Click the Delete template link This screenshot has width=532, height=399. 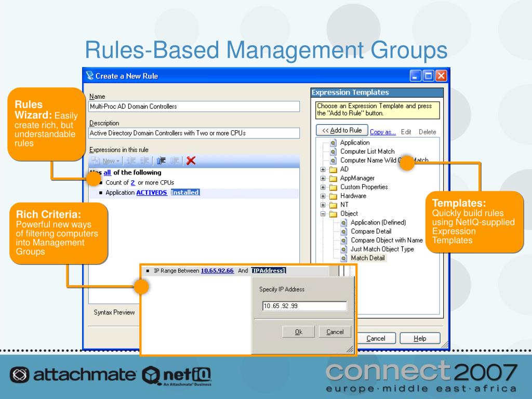pyautogui.click(x=427, y=132)
